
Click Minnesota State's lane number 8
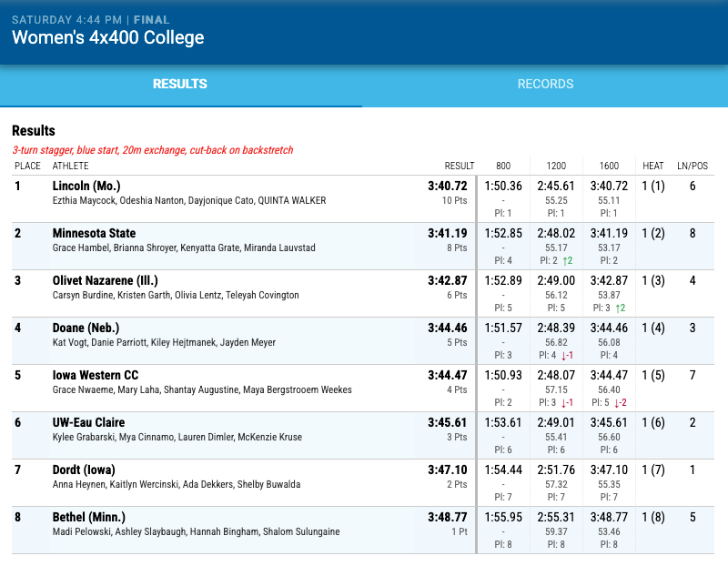(x=693, y=234)
